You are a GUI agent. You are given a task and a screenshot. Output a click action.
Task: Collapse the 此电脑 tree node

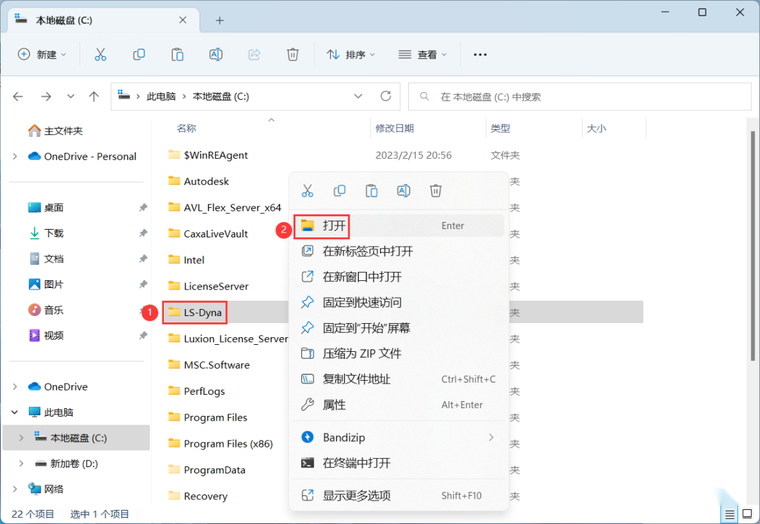pos(15,412)
